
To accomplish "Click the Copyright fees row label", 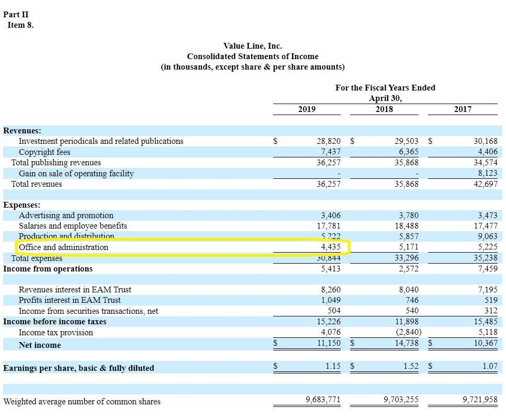I will (x=44, y=152).
